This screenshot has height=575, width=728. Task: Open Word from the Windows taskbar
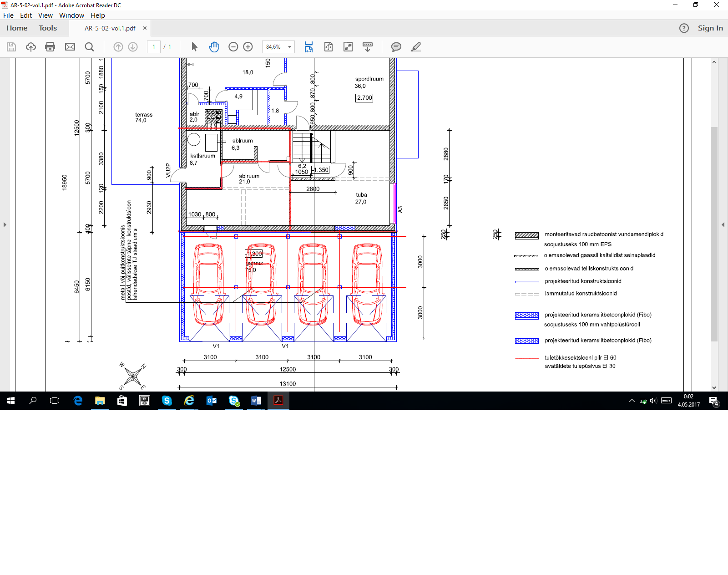(256, 401)
